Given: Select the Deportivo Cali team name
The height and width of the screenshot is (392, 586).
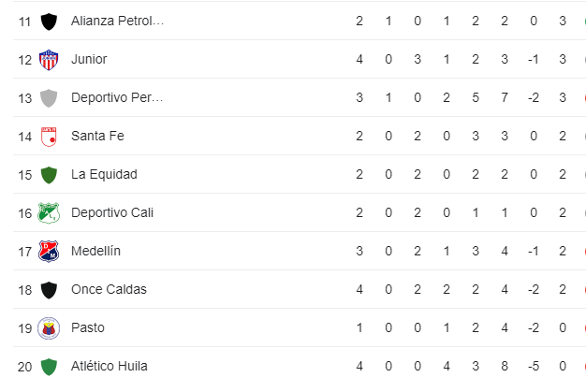Looking at the screenshot, I should [112, 213].
